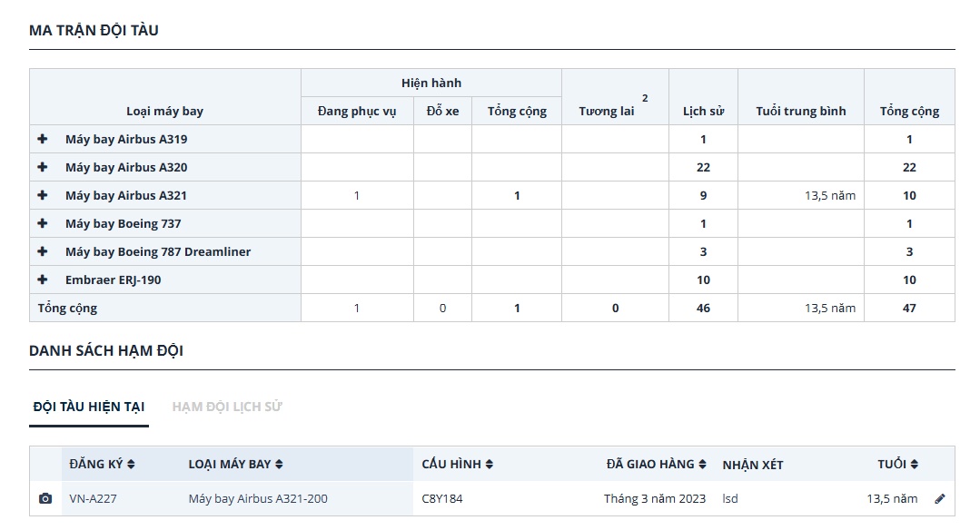This screenshot has height=530, width=980.
Task: Click the Lịch sử column header
Action: tap(703, 111)
